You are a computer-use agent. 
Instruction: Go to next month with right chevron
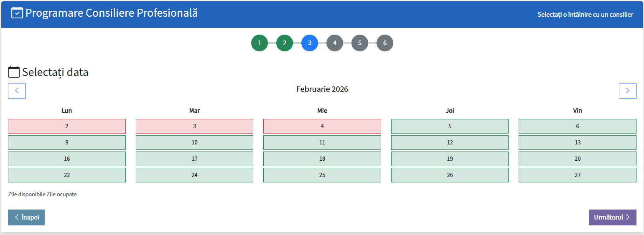[x=627, y=91]
